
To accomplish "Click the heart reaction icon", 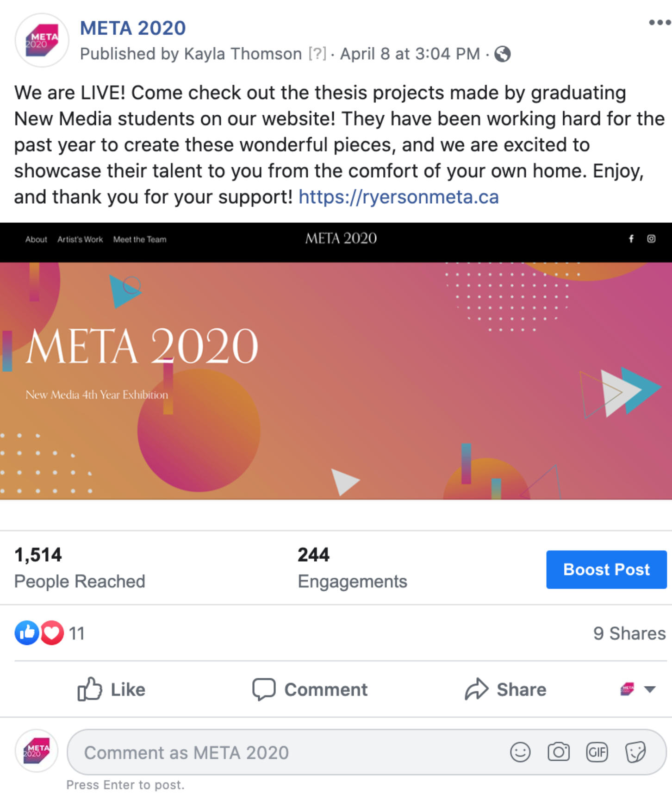I will coord(52,632).
